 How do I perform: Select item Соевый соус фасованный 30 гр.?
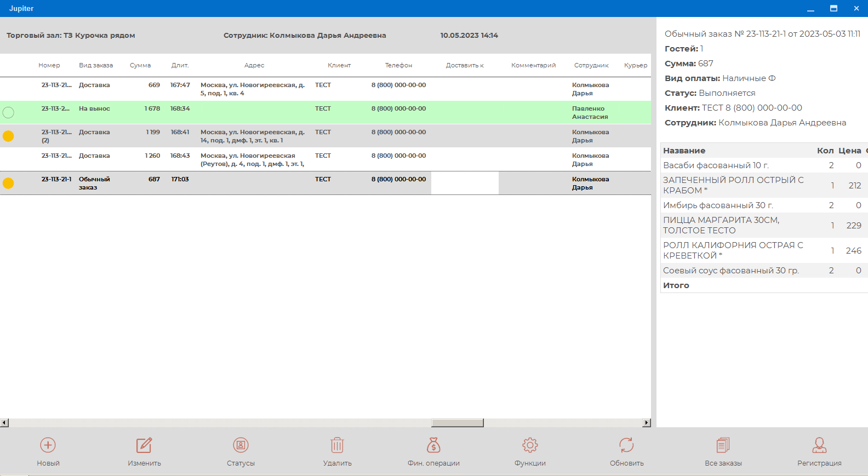click(x=764, y=271)
